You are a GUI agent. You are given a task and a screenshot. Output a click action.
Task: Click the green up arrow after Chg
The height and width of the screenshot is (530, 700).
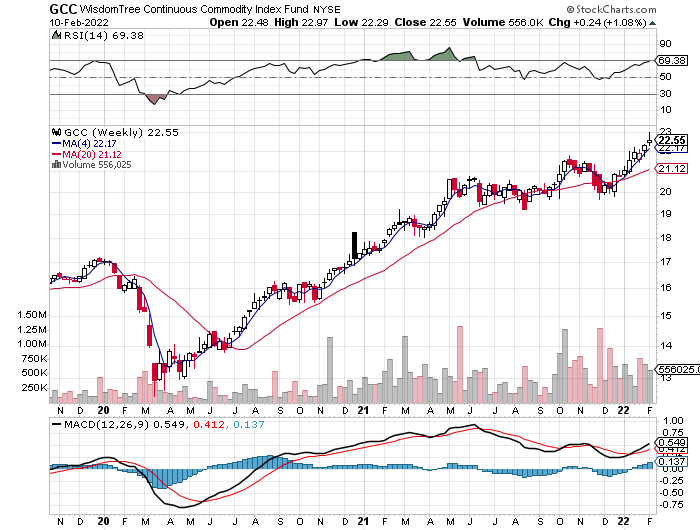[x=653, y=23]
